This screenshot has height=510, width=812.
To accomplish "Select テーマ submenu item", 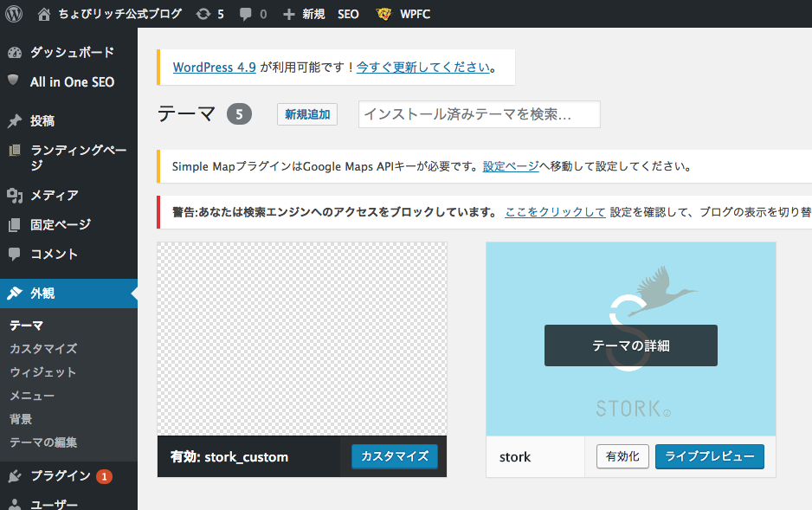I will tap(27, 326).
